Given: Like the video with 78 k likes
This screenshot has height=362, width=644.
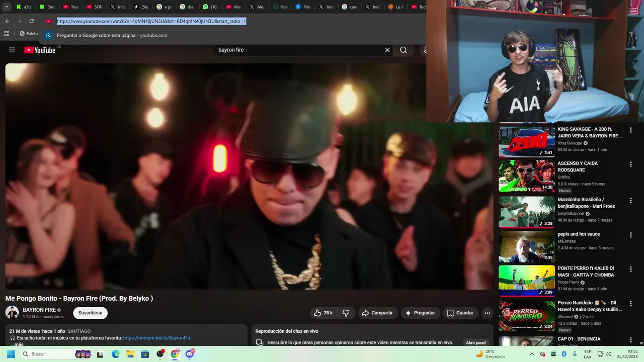Looking at the screenshot, I should coord(323,313).
